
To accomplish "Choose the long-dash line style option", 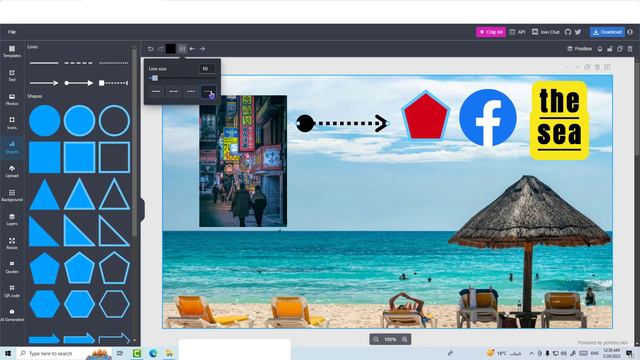I will click(173, 91).
